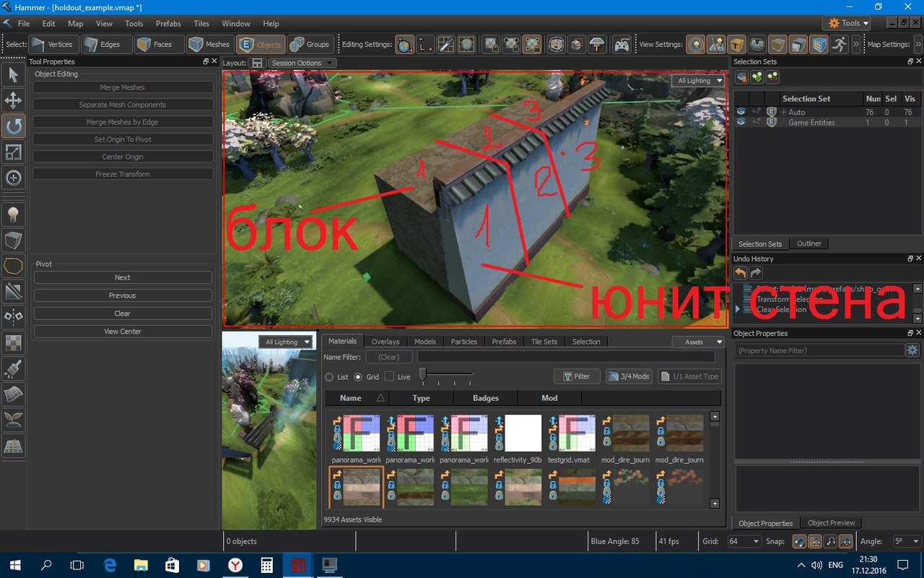The image size is (924, 578).
Task: Click the Undo arrow in Undo History
Action: click(741, 273)
